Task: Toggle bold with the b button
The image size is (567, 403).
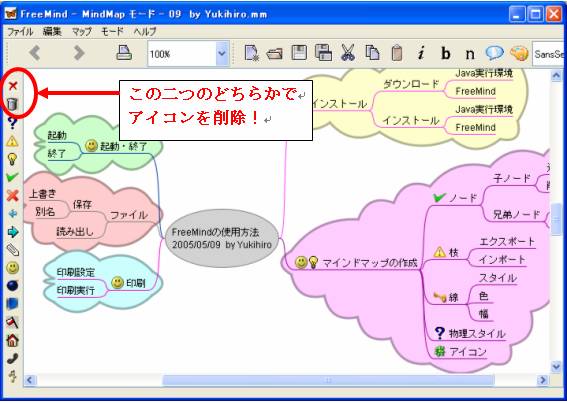Action: click(446, 53)
